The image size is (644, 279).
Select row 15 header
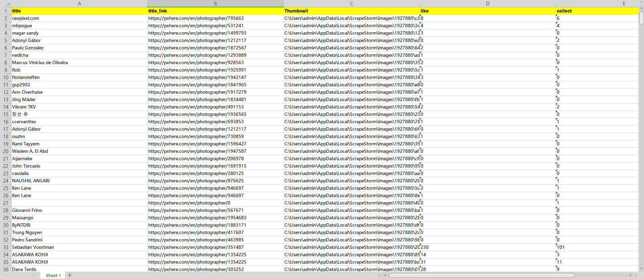(x=6, y=114)
